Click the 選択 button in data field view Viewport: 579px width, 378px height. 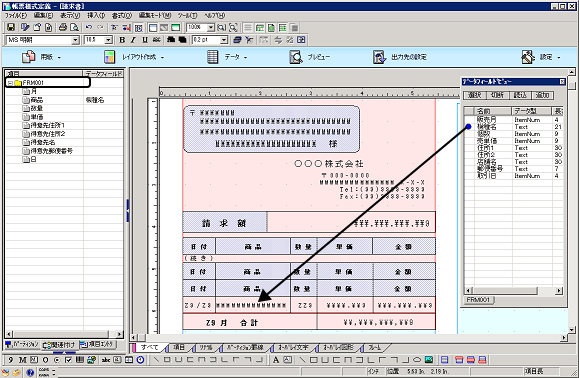click(474, 95)
